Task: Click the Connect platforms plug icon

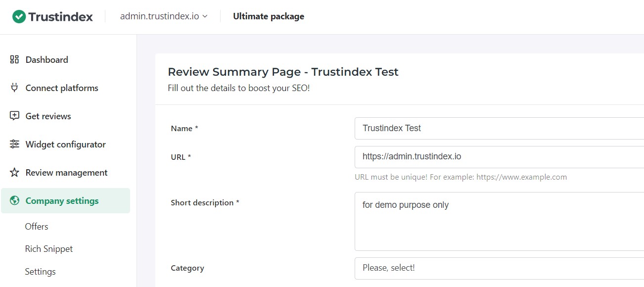Action: pos(14,88)
